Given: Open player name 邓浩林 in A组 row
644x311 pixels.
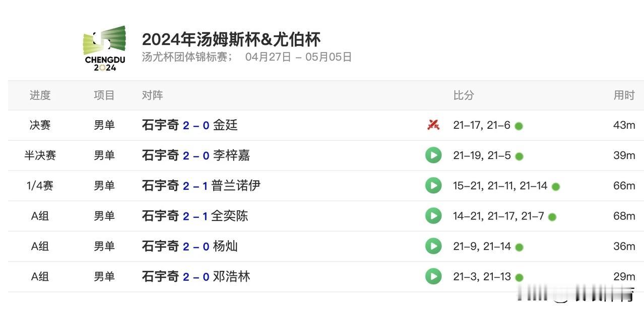Looking at the screenshot, I should pyautogui.click(x=231, y=276).
